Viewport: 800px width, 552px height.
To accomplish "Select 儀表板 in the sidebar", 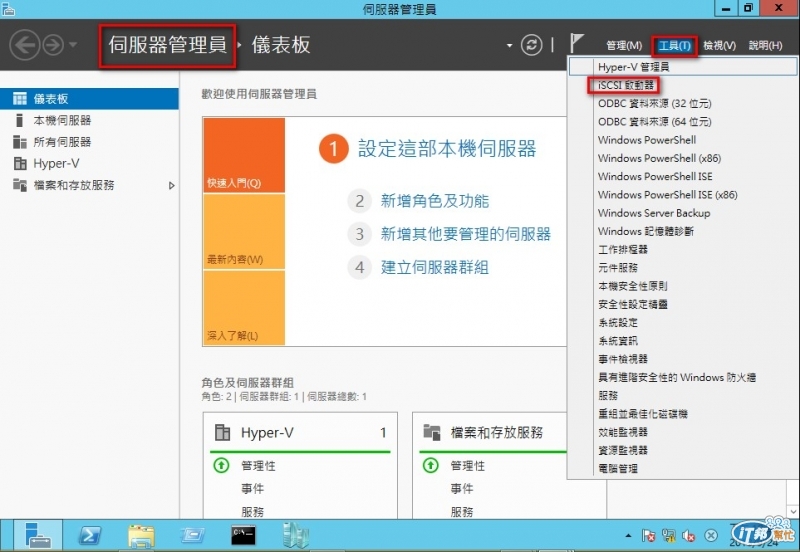I will [89, 98].
